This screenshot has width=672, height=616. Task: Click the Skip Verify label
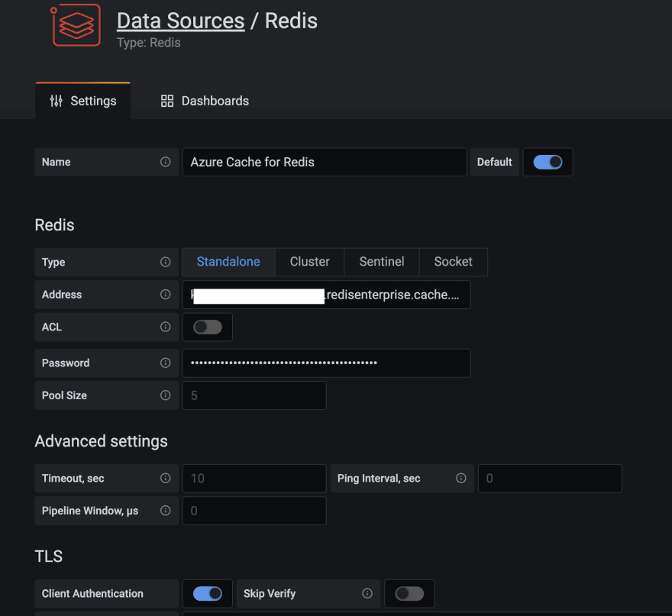click(270, 594)
